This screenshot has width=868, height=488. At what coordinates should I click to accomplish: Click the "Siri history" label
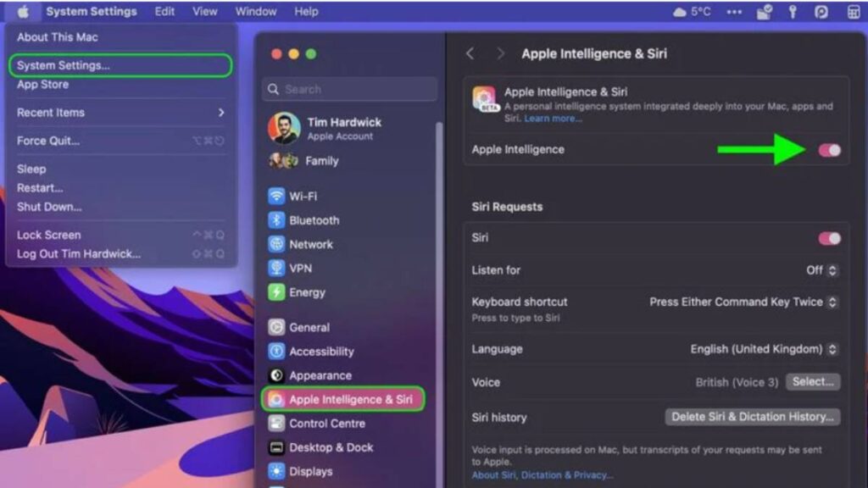click(x=498, y=418)
